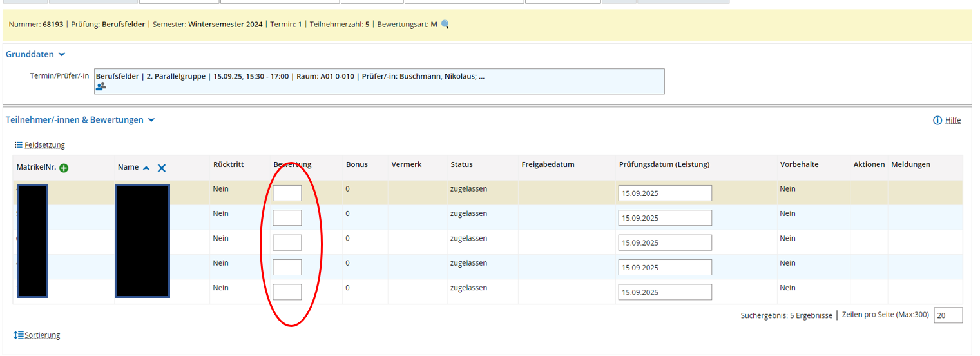
Task: Open the Sortierung link
Action: tap(43, 335)
